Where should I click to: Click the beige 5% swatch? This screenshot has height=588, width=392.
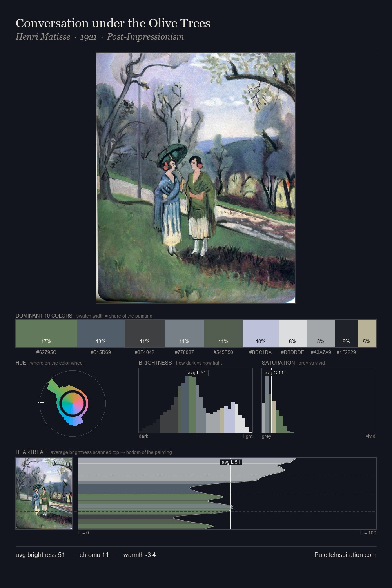pyautogui.click(x=367, y=334)
